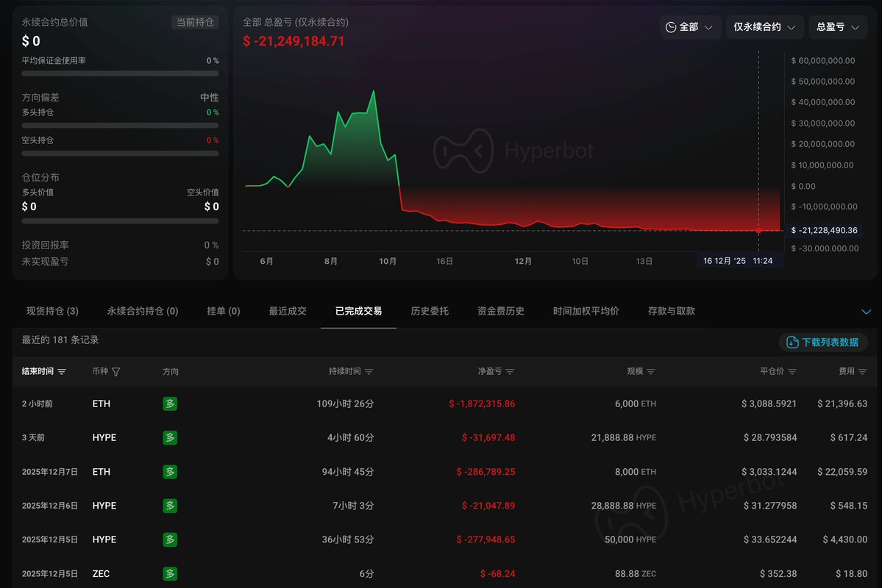Screen dimensions: 882x588
Task: Click the fee value $ 4,430.00
Action: (845, 539)
